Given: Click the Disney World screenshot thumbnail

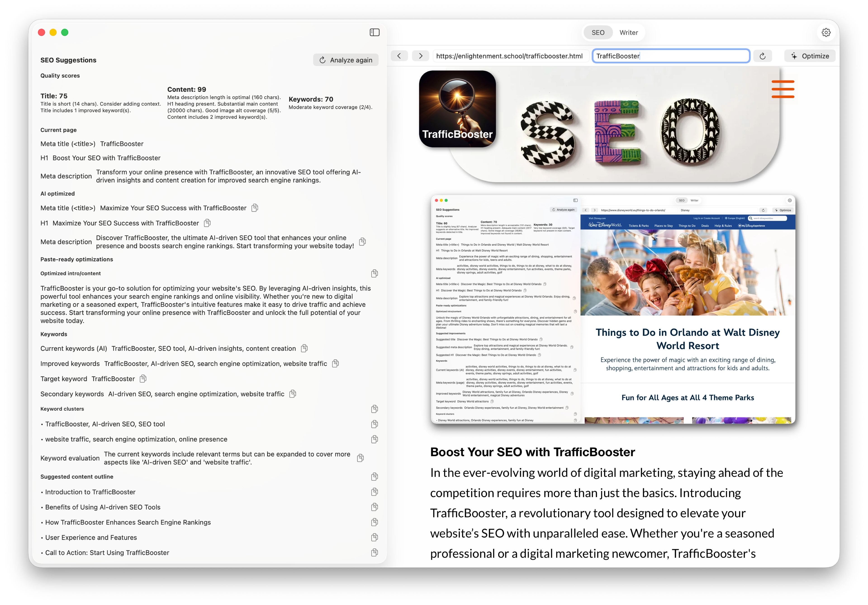Looking at the screenshot, I should click(x=613, y=309).
